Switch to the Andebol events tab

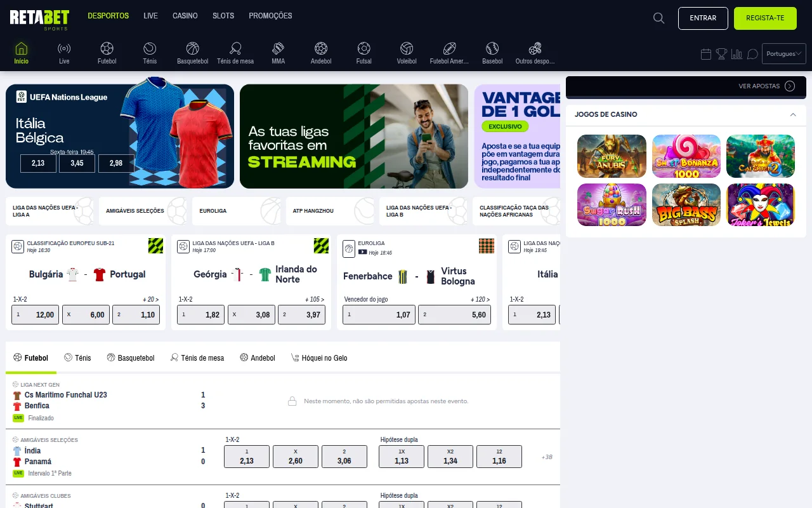[258, 358]
